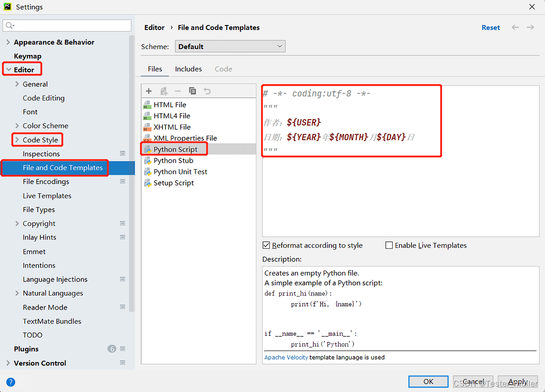This screenshot has height=392, width=545.
Task: Click project-level icon beside Reader Mode
Action: coord(123,307)
